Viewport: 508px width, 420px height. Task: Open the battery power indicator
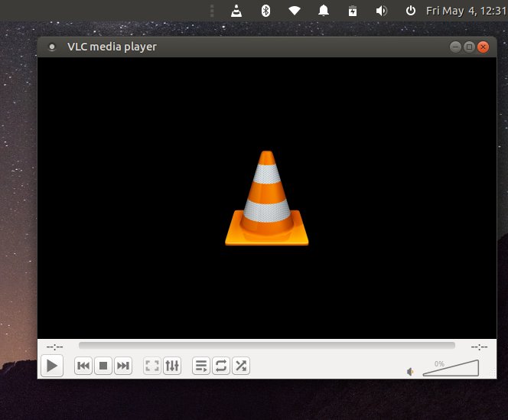(x=353, y=11)
